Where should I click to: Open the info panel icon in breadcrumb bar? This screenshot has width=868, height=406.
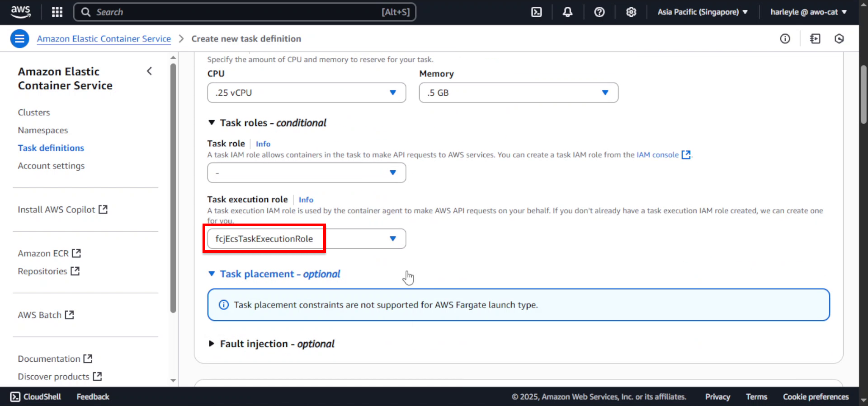(x=785, y=39)
